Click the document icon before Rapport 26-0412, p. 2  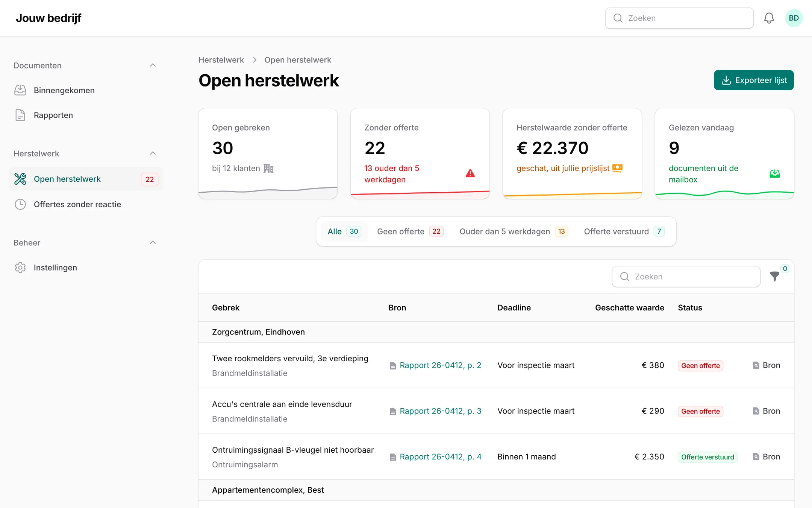click(393, 366)
